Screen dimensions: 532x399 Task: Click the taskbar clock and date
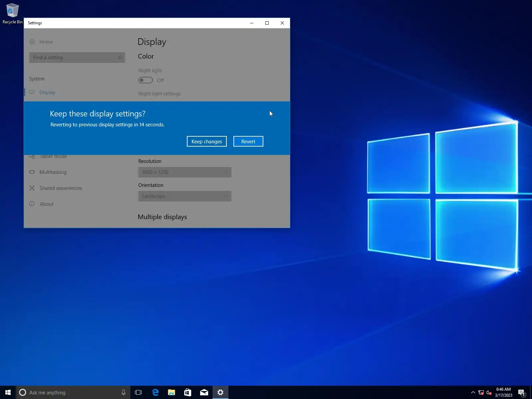pos(503,392)
